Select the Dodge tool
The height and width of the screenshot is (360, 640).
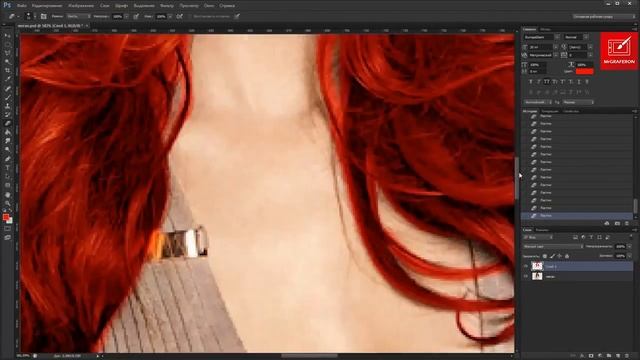point(7,149)
